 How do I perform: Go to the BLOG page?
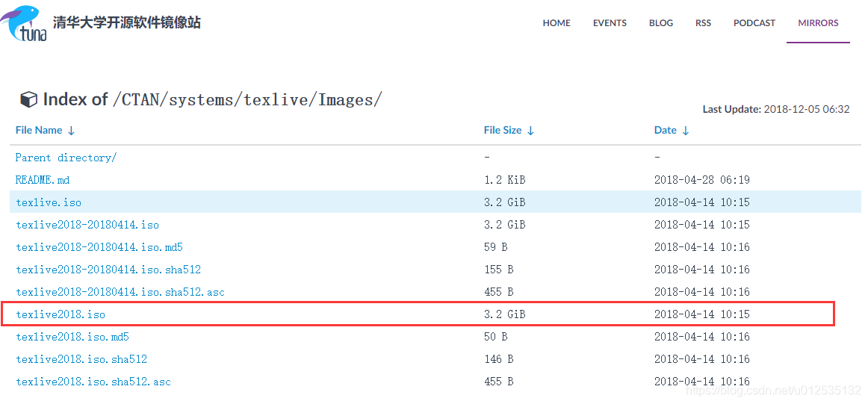click(x=661, y=23)
